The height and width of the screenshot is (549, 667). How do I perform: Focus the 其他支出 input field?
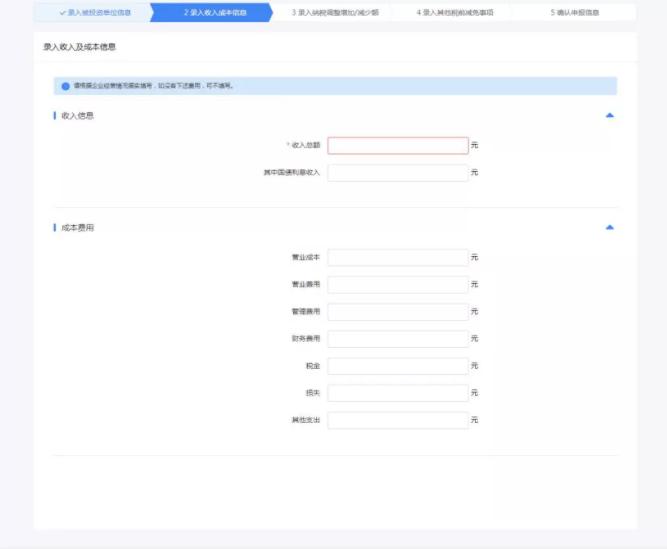[x=398, y=420]
